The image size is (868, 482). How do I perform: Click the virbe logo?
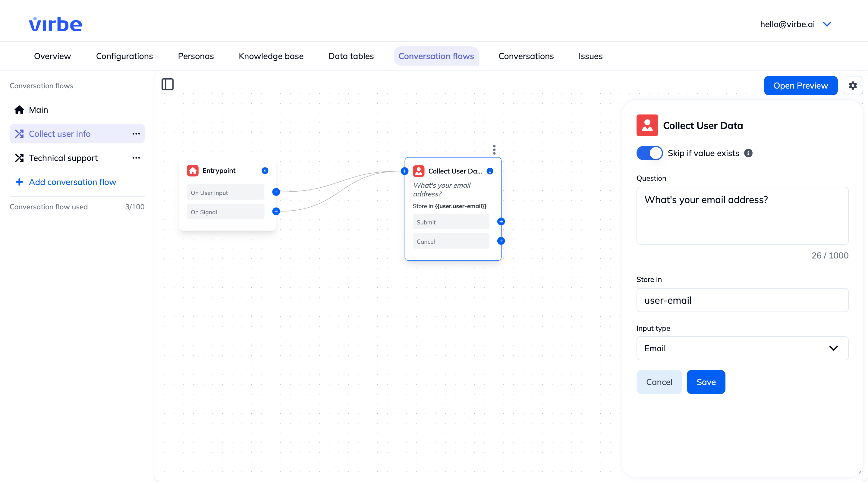[55, 24]
